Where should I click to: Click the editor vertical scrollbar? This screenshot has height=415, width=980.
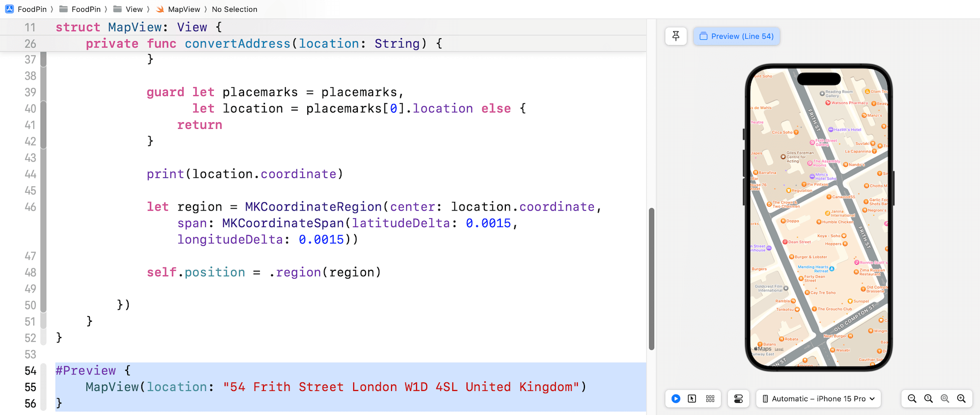click(651, 278)
